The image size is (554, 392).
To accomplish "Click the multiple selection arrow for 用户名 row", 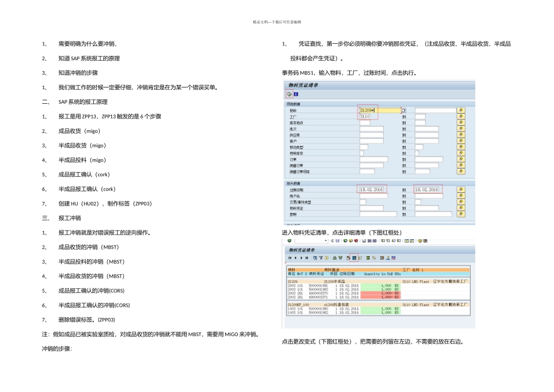I will (x=461, y=195).
